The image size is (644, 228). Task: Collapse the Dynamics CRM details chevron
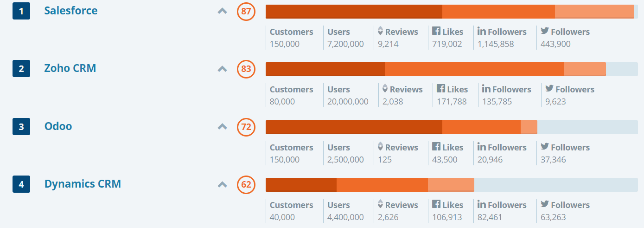pos(223,185)
